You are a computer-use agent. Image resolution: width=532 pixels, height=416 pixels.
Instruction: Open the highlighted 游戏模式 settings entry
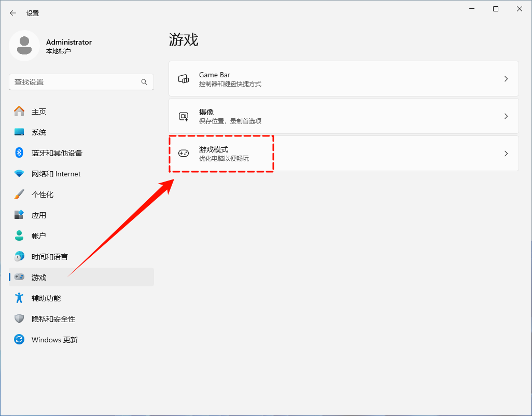tap(311, 153)
